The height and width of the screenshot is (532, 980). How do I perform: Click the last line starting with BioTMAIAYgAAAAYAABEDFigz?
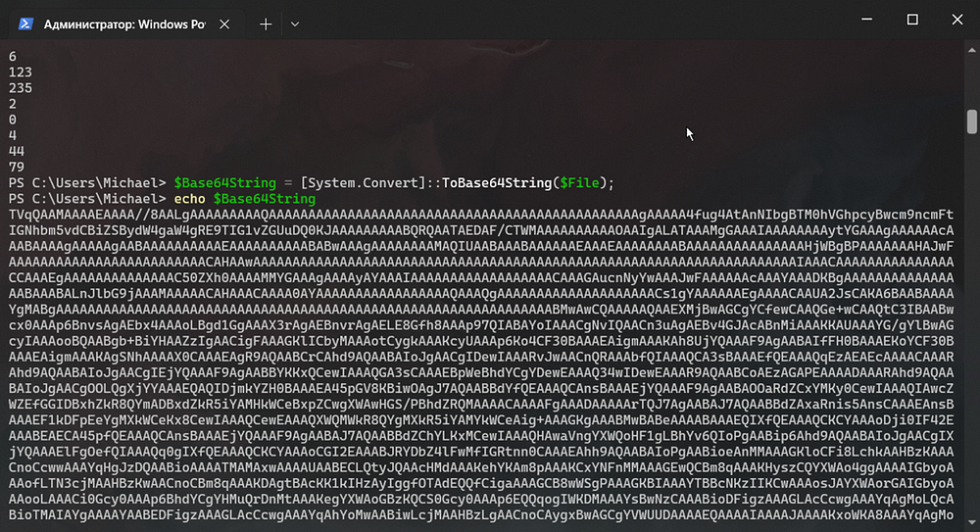point(481,515)
